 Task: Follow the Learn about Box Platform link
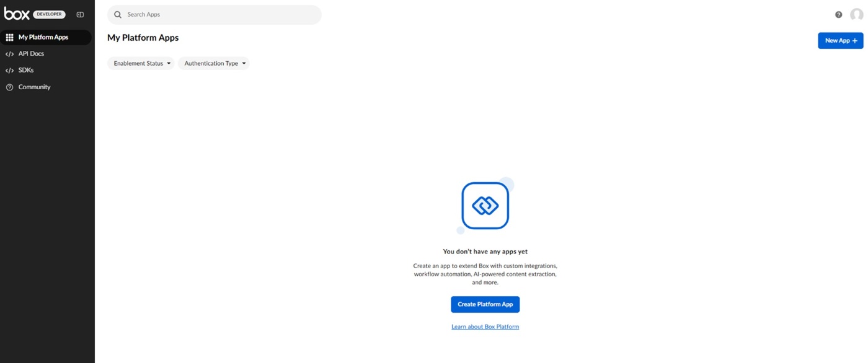[x=485, y=326]
